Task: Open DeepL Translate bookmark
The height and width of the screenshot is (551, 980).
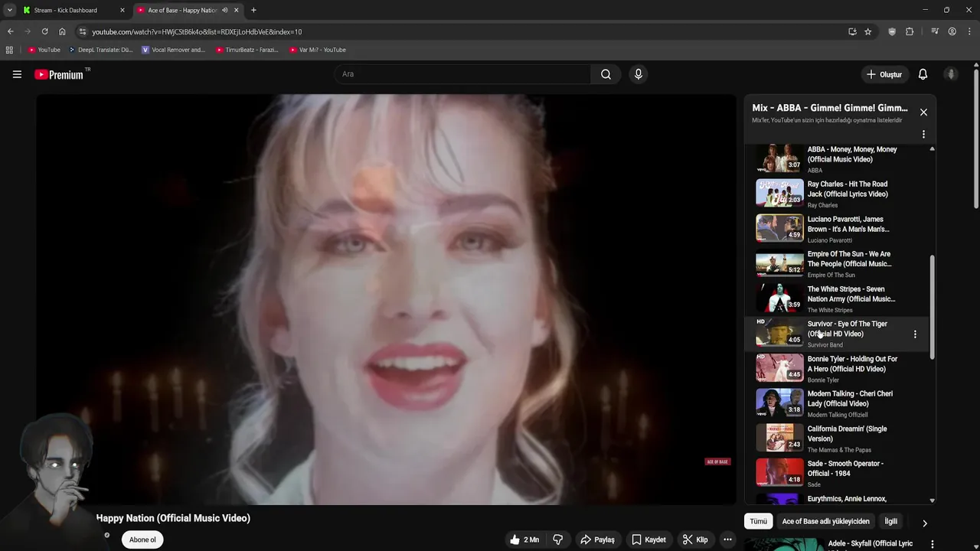Action: click(x=100, y=50)
